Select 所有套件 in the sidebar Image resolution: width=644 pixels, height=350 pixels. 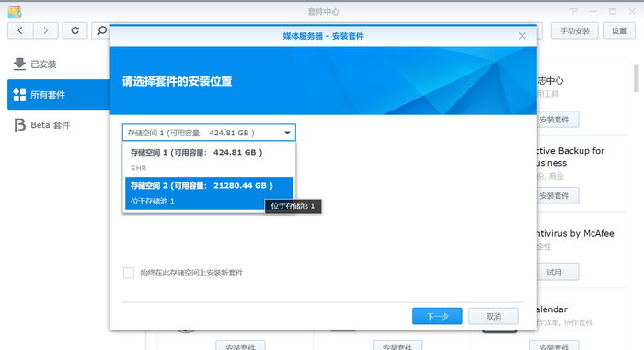tap(59, 95)
